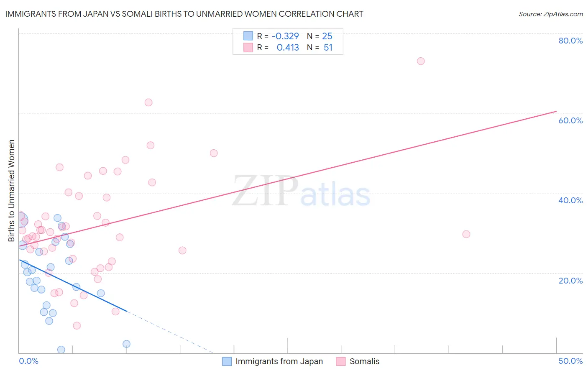588x373 pixels.
Task: Click the chart title text
Action: click(x=184, y=14)
